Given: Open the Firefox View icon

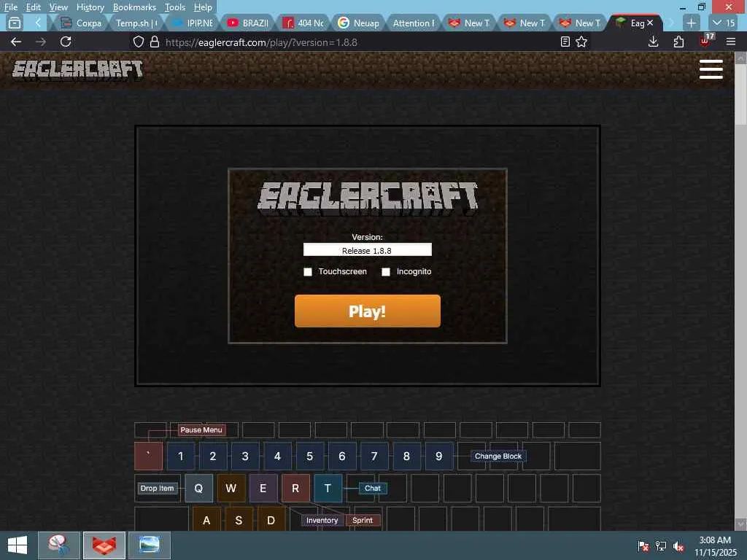Looking at the screenshot, I should [x=15, y=23].
